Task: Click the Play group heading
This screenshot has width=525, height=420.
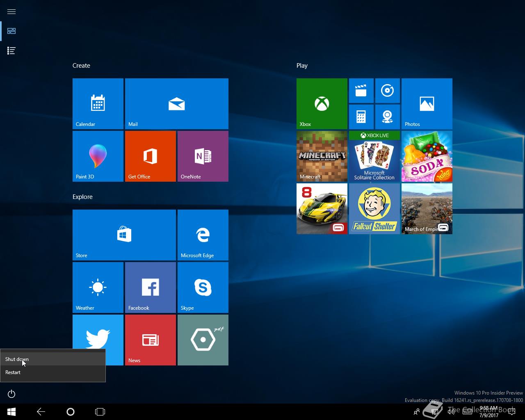Action: [x=302, y=66]
